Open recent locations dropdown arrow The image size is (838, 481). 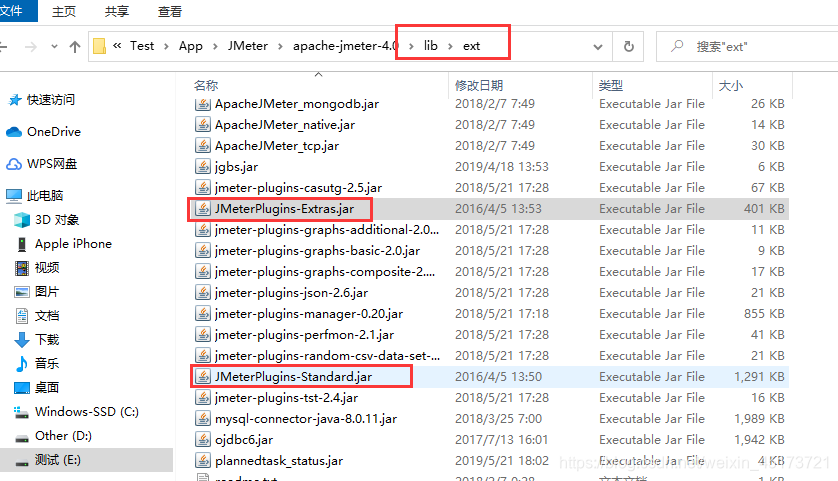(54, 47)
